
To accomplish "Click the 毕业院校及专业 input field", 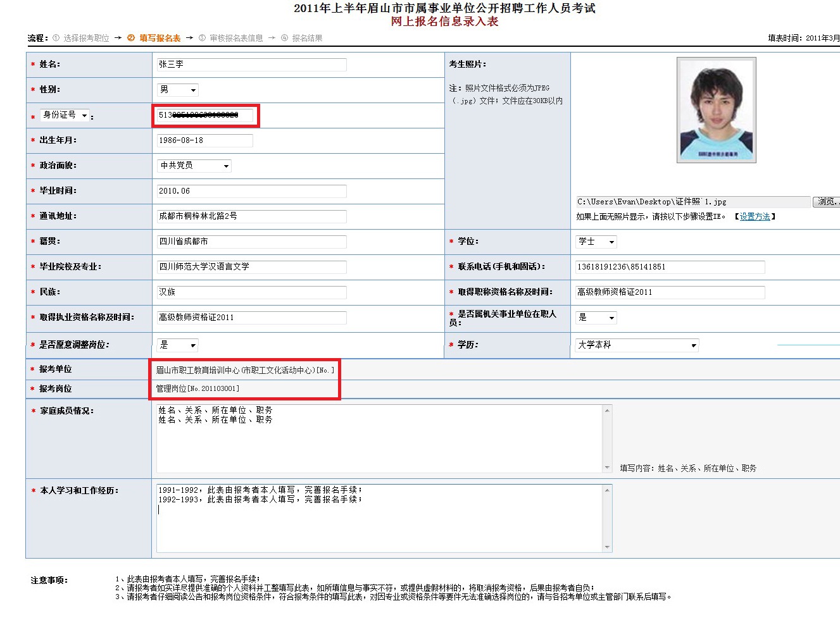I will click(251, 267).
